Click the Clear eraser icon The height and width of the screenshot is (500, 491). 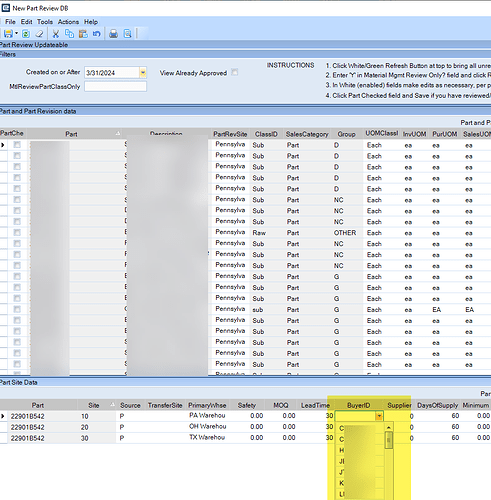pyautogui.click(x=39, y=34)
